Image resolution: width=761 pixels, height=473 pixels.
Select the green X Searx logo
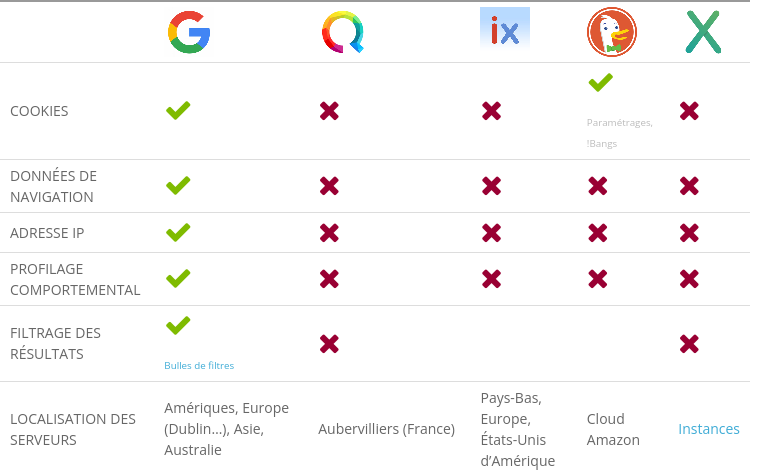(703, 32)
